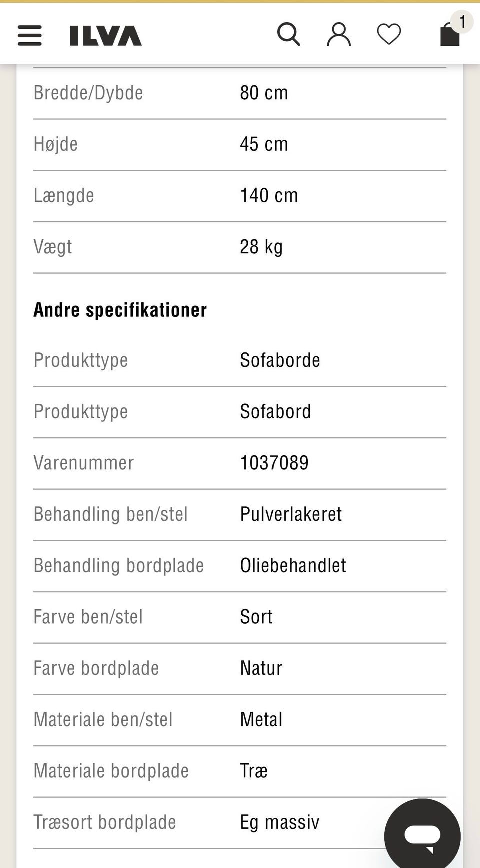Click the Andre specifikationer heading
Image resolution: width=480 pixels, height=868 pixels.
point(120,310)
